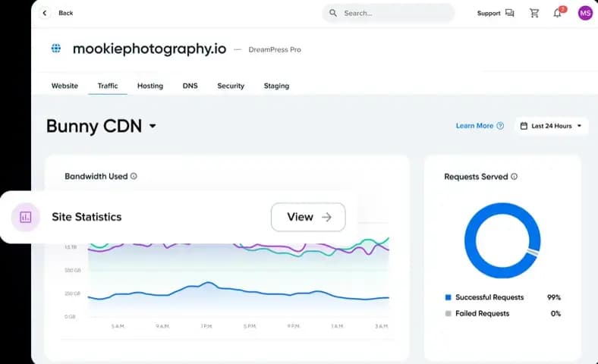The height and width of the screenshot is (364, 598).
Task: Click the Site Statistics chart icon
Action: coord(26,217)
